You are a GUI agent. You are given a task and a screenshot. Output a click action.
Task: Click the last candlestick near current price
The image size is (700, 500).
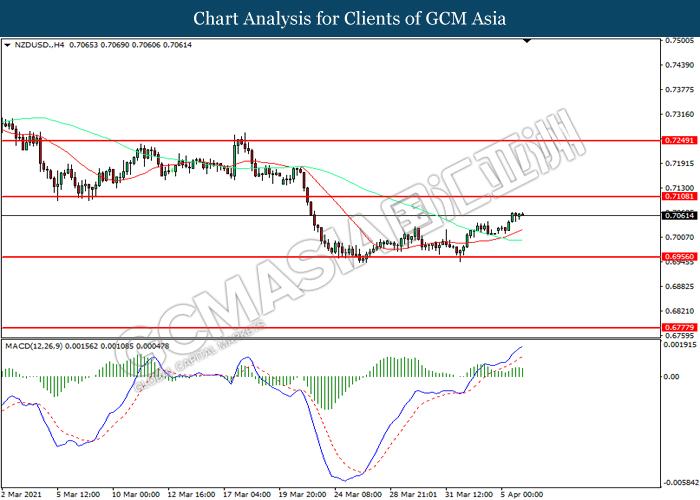point(522,214)
